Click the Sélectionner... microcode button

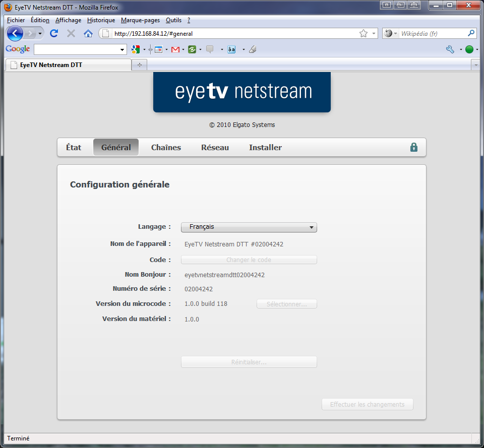pyautogui.click(x=287, y=304)
